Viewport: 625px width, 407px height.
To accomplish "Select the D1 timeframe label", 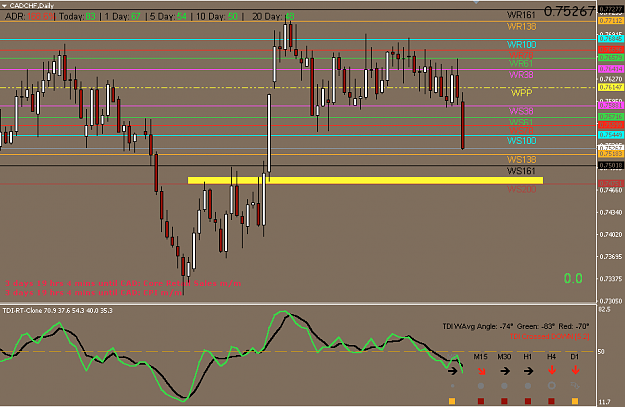I will click(x=574, y=357).
